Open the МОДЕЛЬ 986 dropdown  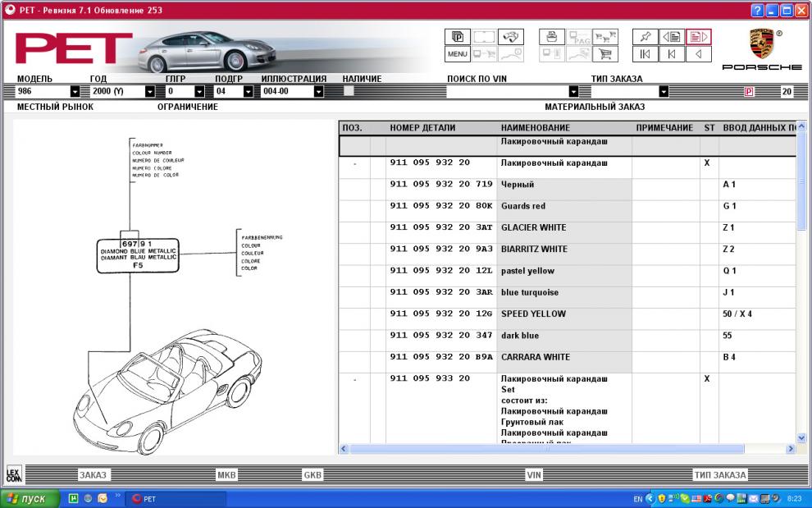click(75, 92)
